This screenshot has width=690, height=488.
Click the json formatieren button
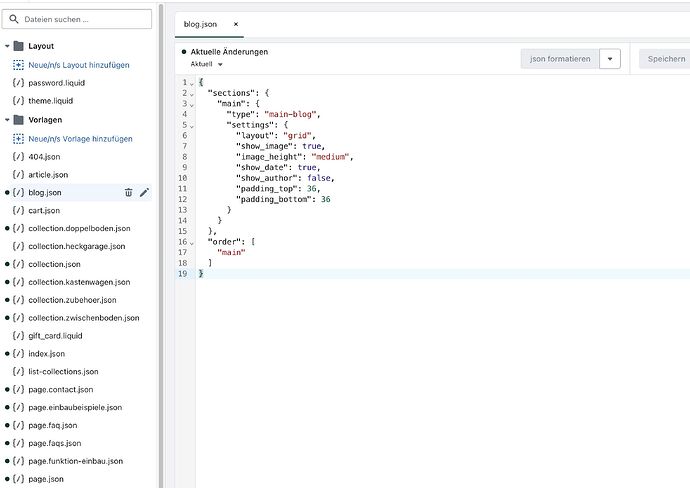pyautogui.click(x=559, y=59)
